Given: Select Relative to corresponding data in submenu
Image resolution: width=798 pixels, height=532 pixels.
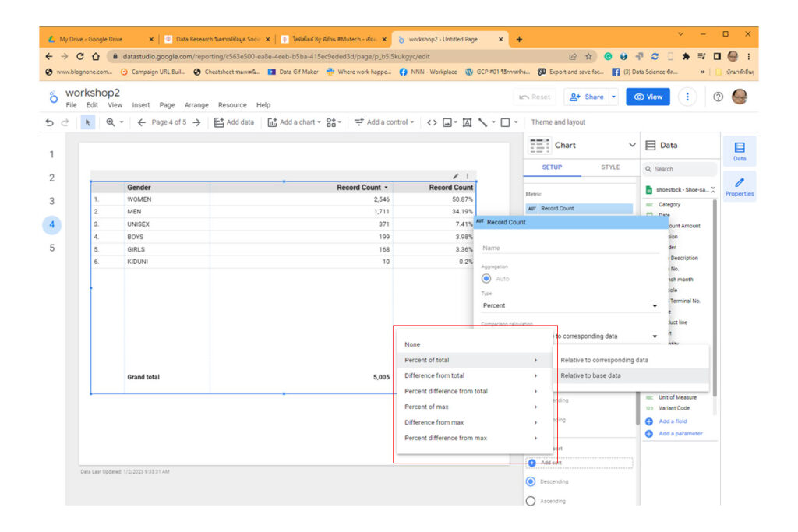Looking at the screenshot, I should point(631,360).
